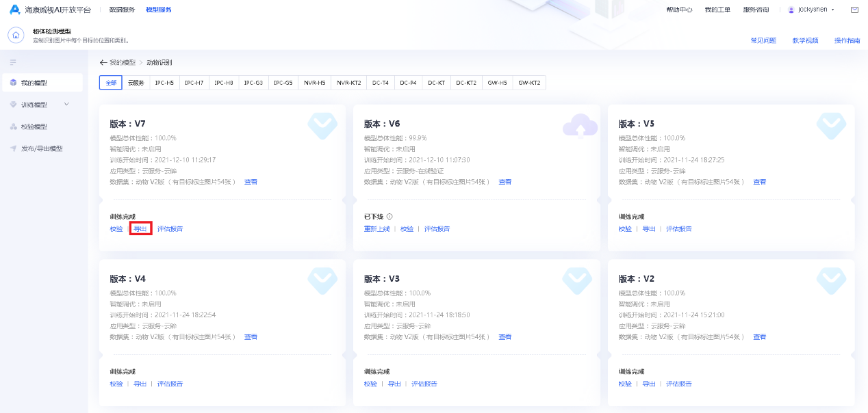The height and width of the screenshot is (413, 868).
Task: Switch to the 模型服务 menu
Action: click(x=157, y=10)
